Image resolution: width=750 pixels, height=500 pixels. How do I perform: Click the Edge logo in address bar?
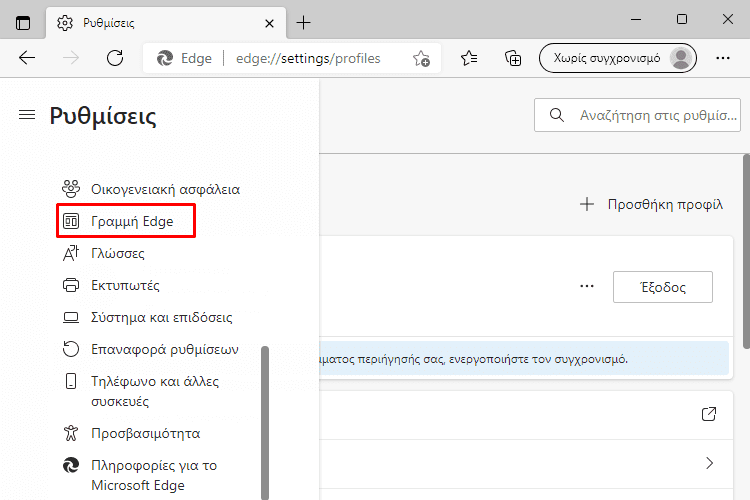(165, 58)
